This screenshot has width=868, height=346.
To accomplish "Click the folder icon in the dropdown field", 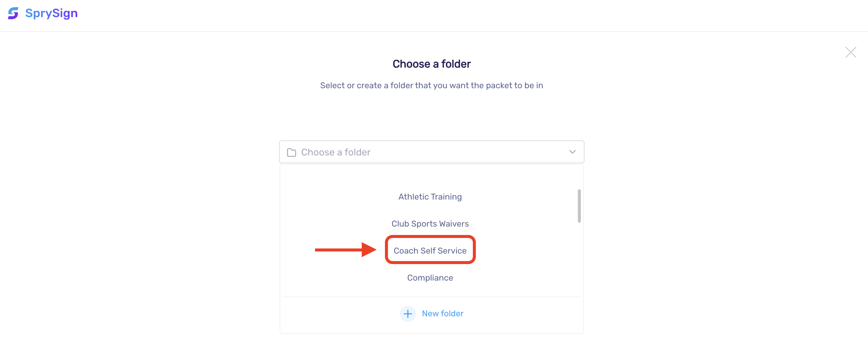I will (291, 152).
